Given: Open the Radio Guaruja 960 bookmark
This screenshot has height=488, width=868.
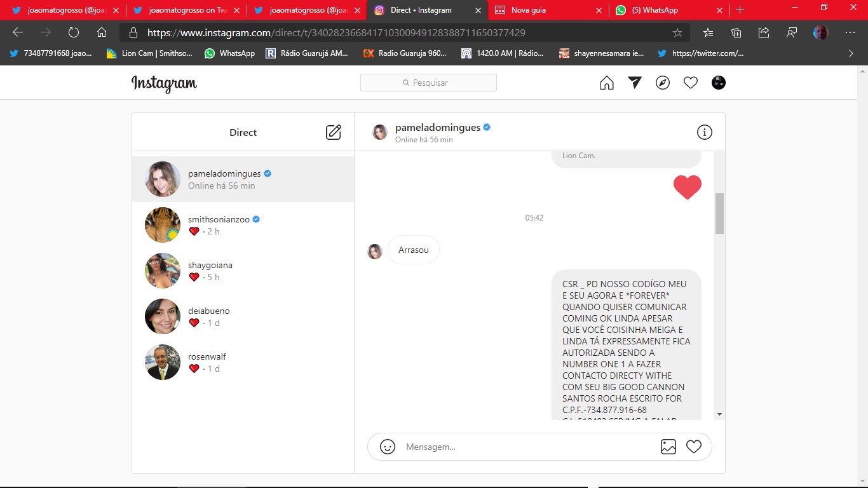Looking at the screenshot, I should coord(405,53).
